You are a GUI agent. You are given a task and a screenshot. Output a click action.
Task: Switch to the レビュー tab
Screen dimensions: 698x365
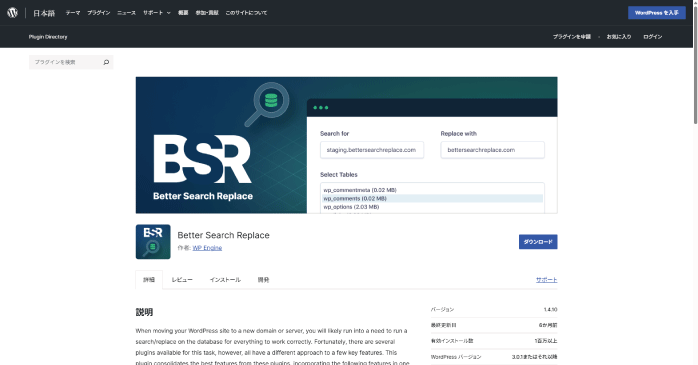[182, 280]
